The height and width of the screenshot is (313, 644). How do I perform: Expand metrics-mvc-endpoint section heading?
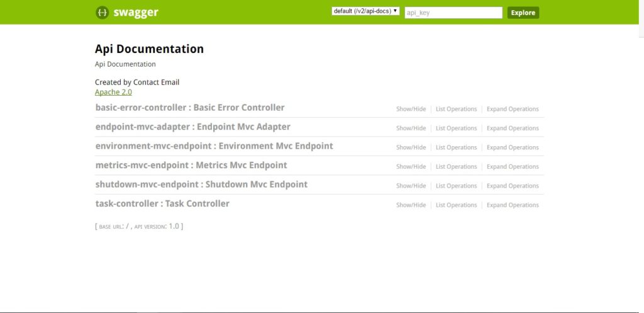tap(191, 166)
